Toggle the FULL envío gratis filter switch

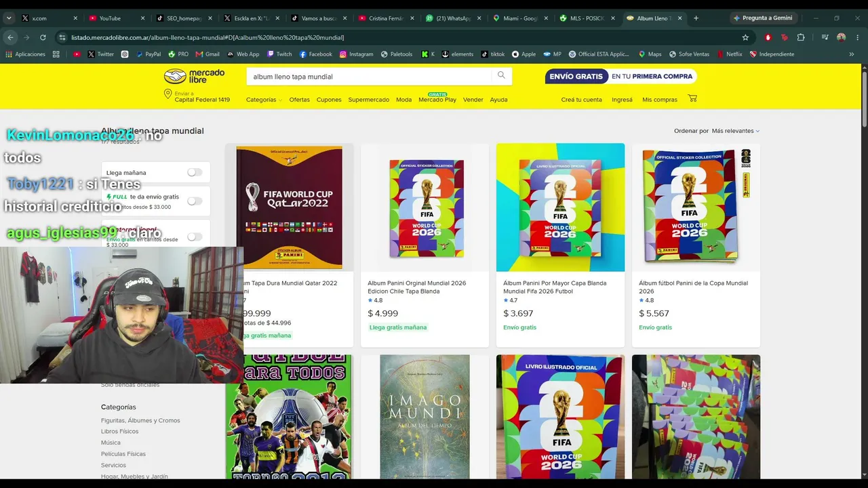point(195,201)
